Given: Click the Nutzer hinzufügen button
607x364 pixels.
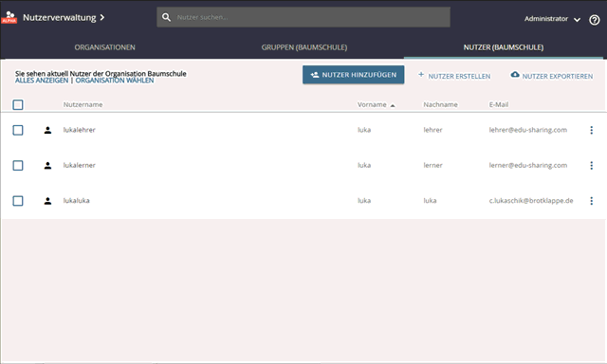Looking at the screenshot, I should coord(354,75).
